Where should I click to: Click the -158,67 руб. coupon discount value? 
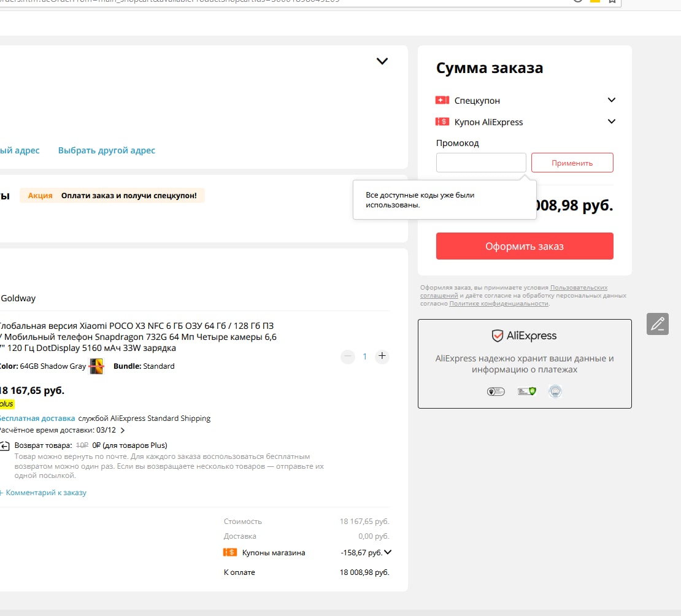pyautogui.click(x=361, y=552)
